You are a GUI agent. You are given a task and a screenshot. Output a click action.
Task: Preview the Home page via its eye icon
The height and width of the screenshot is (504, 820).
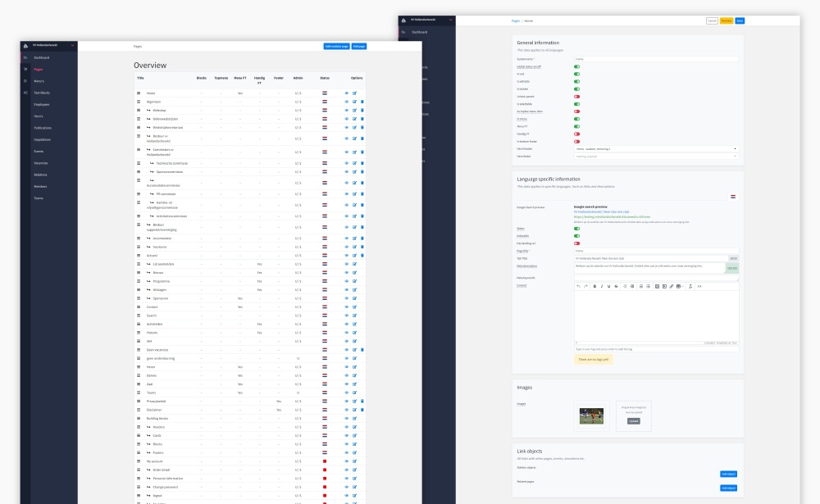point(346,93)
